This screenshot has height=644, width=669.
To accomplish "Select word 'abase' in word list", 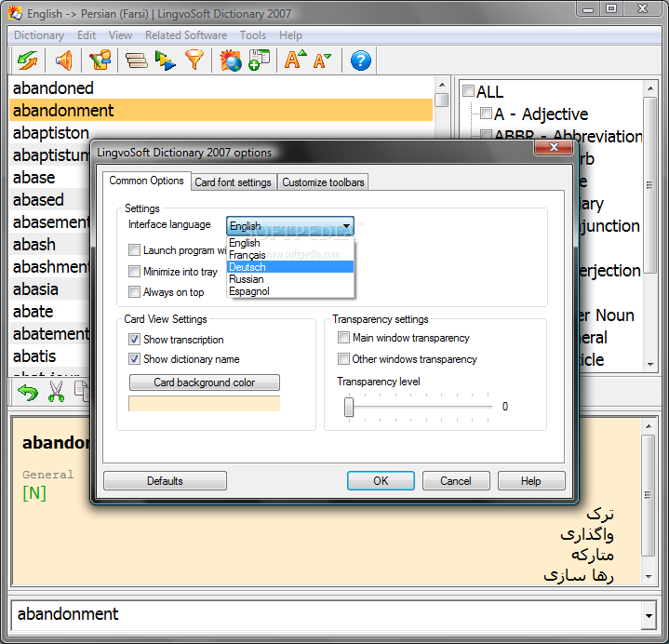I will (50, 178).
